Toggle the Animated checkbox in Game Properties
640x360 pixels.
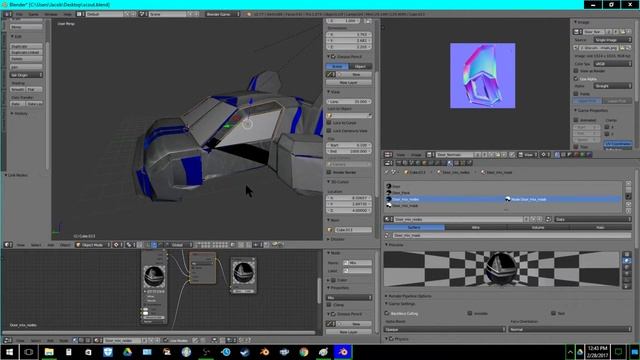coord(576,120)
